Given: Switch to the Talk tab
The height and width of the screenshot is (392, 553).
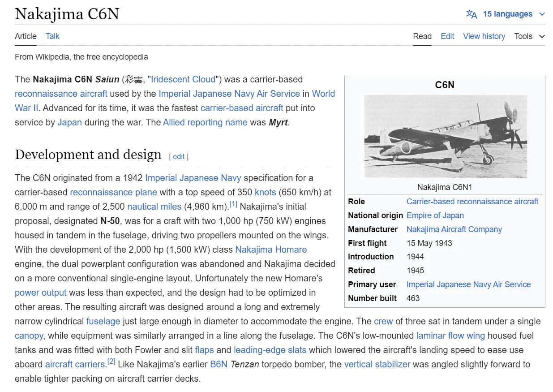Looking at the screenshot, I should coord(52,36).
